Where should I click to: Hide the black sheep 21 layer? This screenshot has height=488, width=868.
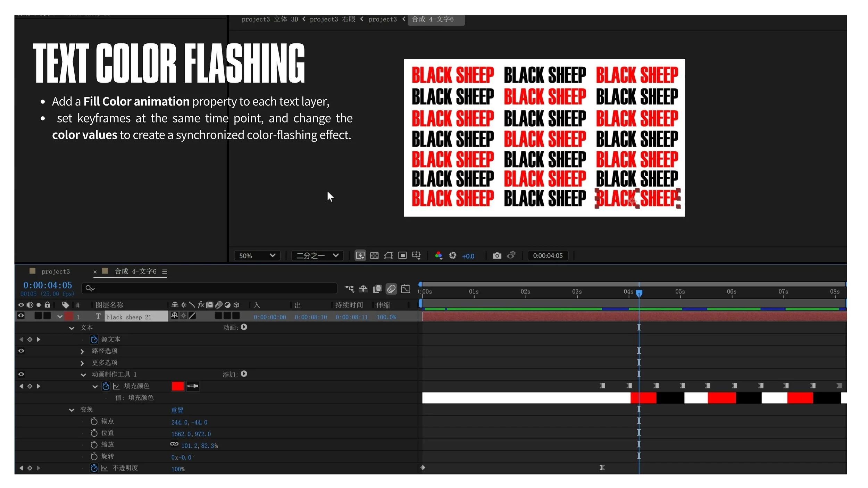21,315
